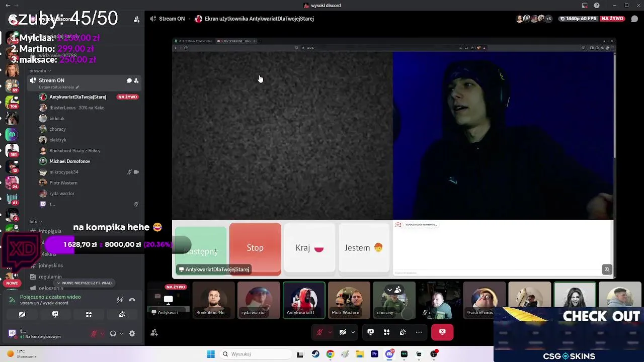
Task: Click invite icon on Stream ON channel row
Action: 136,80
